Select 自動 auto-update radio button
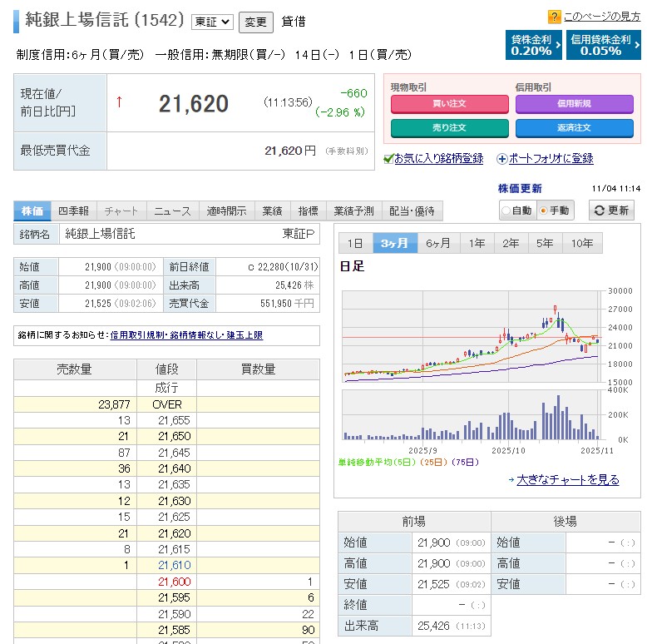Screen dimensions: 647x644 coord(506,211)
